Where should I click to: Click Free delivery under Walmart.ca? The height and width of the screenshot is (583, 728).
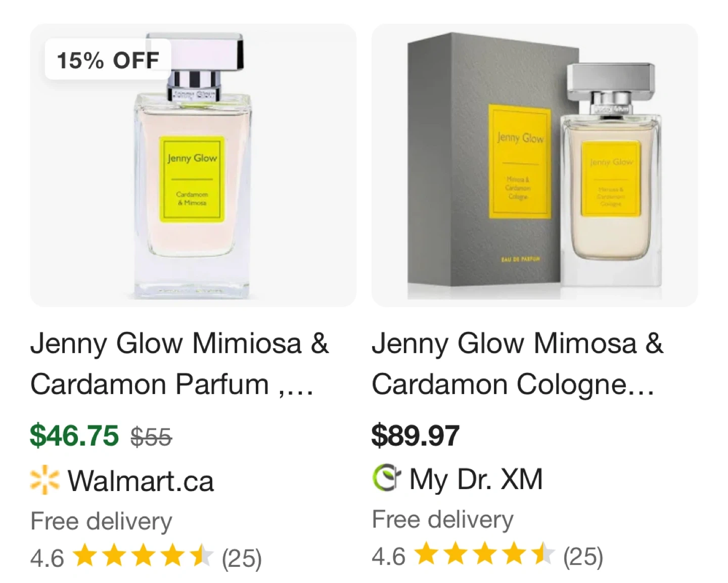point(101,521)
